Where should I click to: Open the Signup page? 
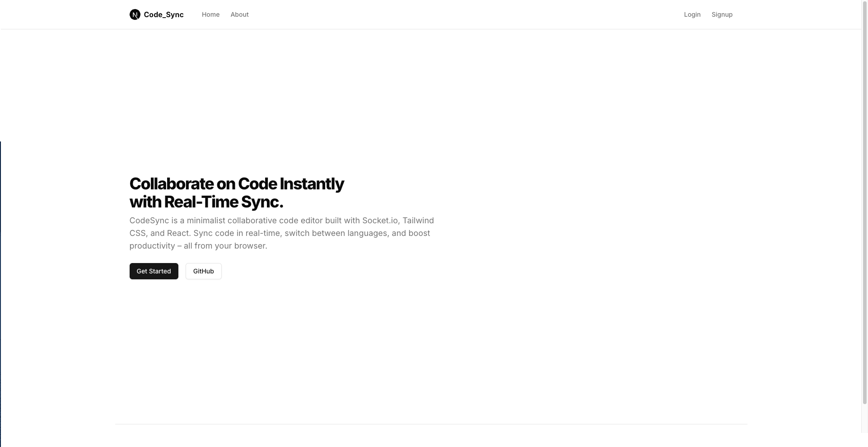[x=722, y=14]
